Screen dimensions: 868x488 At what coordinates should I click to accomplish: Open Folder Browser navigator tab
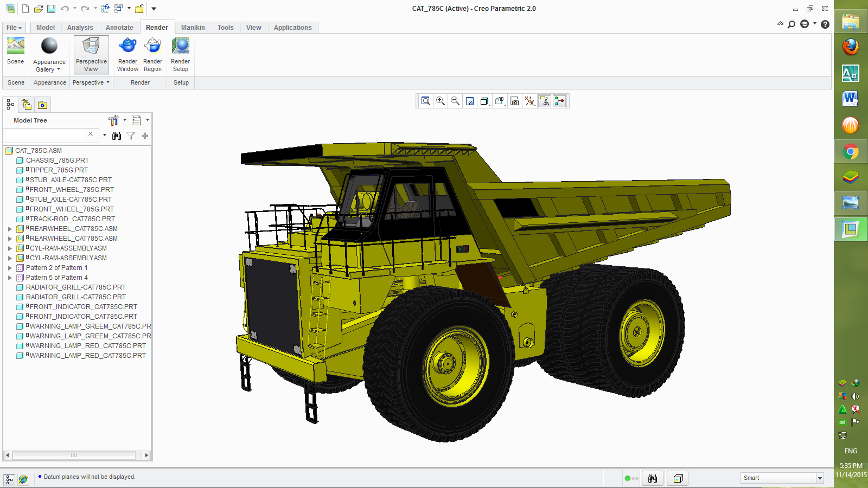pyautogui.click(x=26, y=104)
